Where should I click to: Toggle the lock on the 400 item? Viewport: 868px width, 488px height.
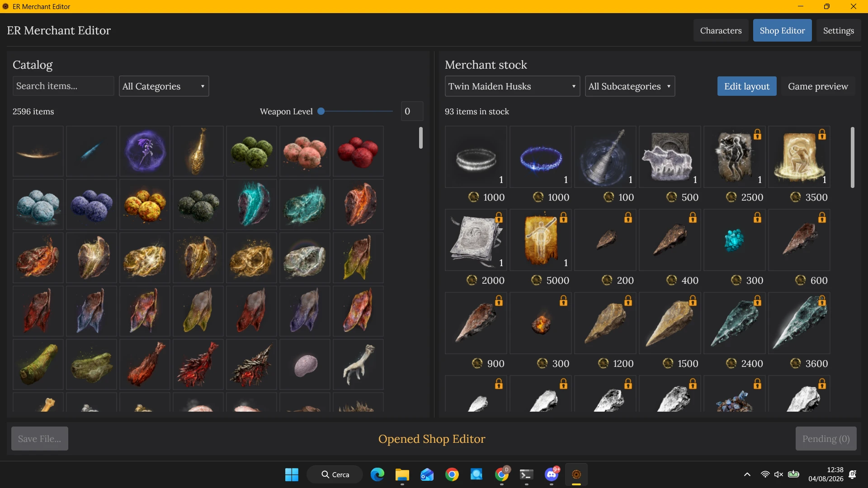693,217
